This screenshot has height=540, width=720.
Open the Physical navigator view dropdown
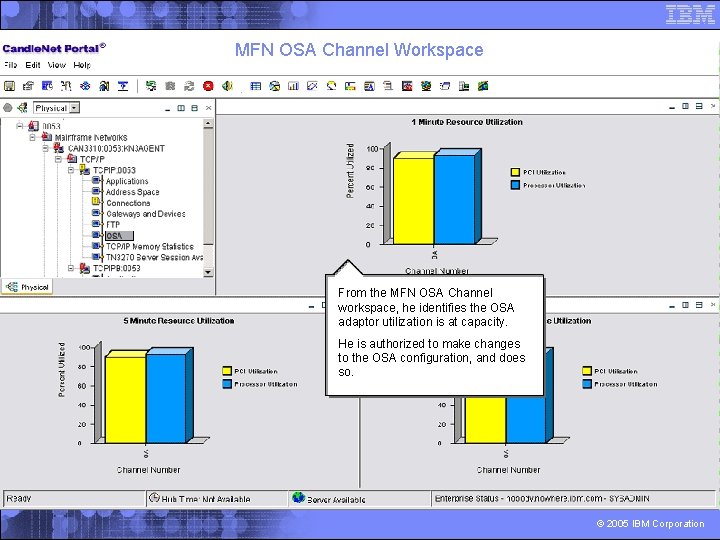coord(74,108)
